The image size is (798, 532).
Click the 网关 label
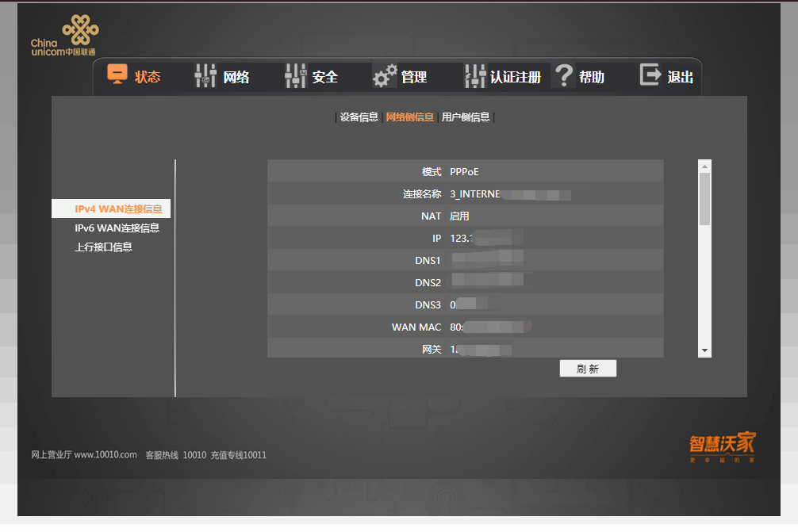click(x=432, y=350)
